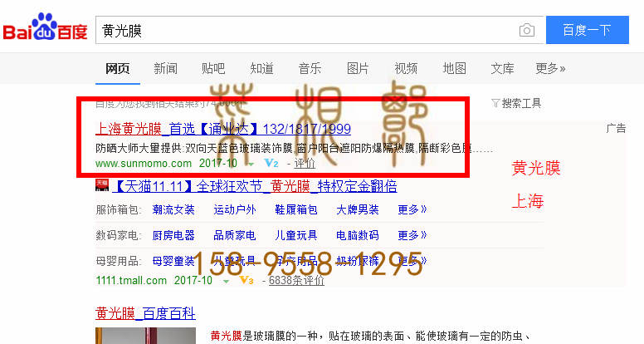Click the 广告 label
The image size is (644, 344).
tap(616, 128)
